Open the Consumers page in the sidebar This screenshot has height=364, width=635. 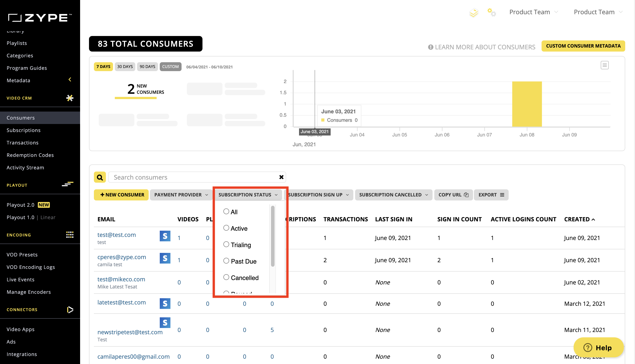tap(40, 118)
